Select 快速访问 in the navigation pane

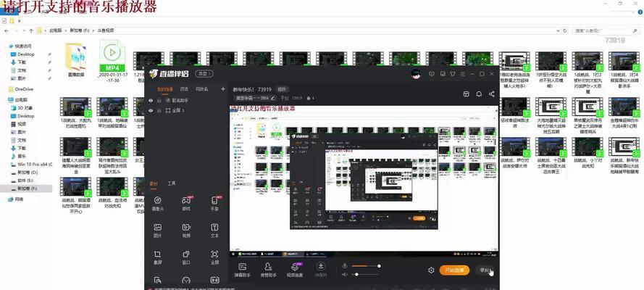point(20,46)
